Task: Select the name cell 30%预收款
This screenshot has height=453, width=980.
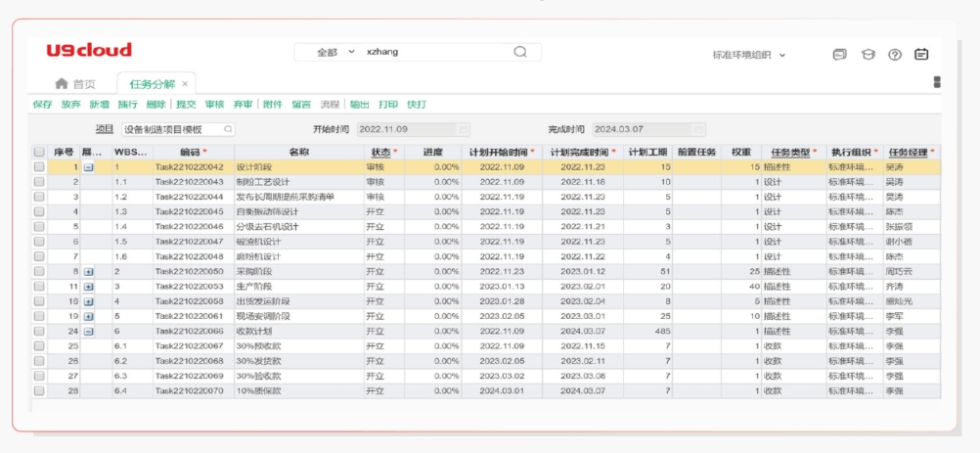Action: (x=299, y=346)
